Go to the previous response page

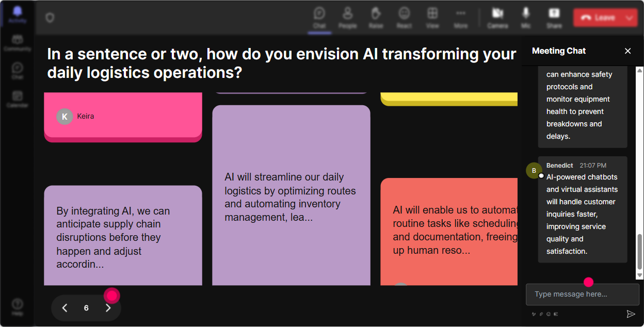tap(65, 308)
